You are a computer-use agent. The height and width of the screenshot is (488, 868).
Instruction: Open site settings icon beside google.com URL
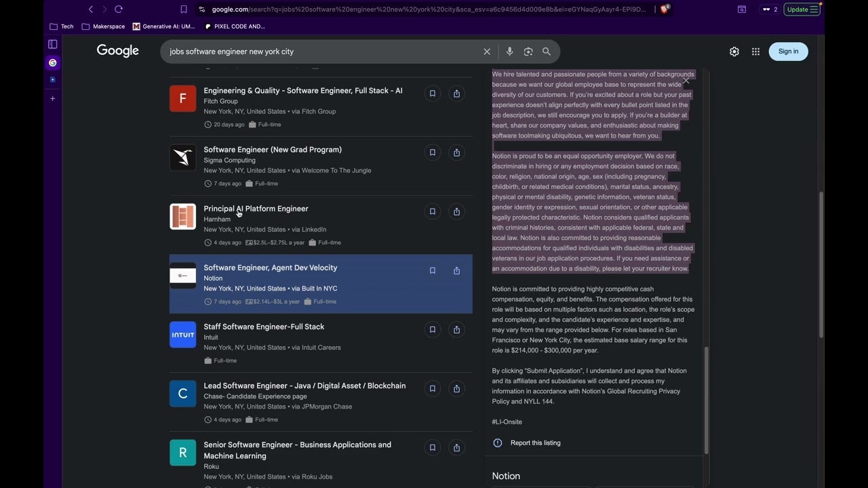pos(201,9)
